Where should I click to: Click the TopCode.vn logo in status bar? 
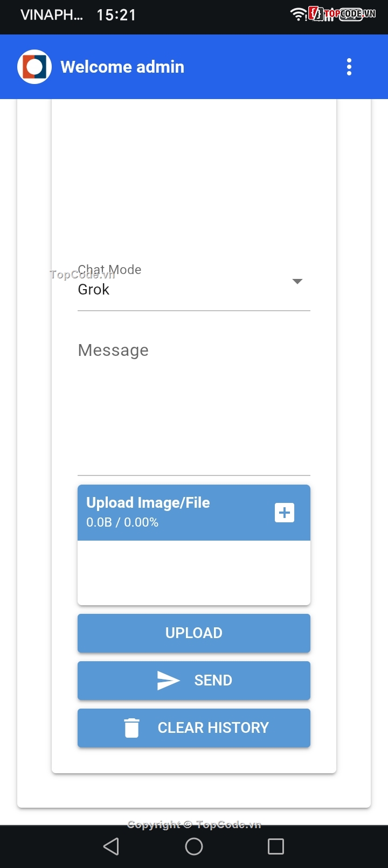pos(342,14)
